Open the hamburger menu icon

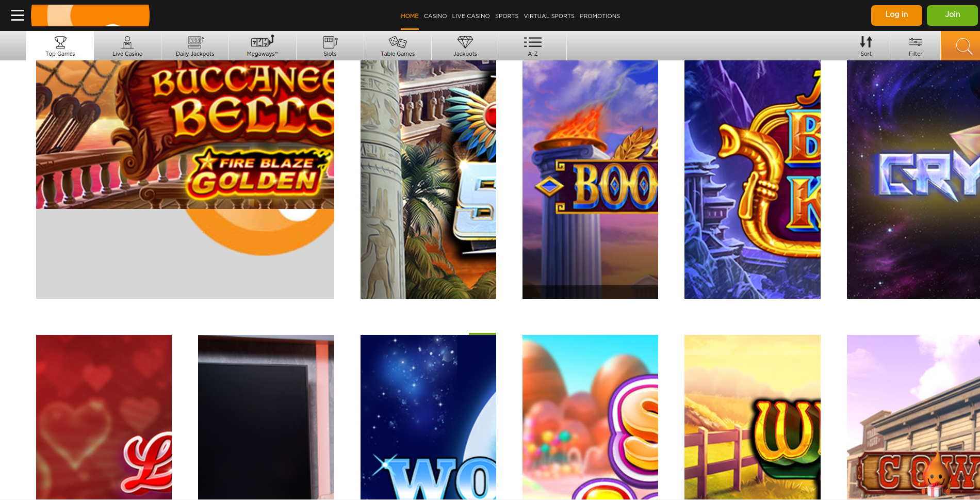coord(18,15)
